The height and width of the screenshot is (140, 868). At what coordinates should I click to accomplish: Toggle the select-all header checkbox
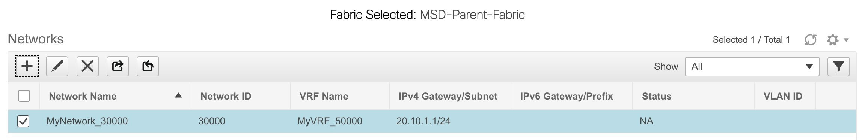point(24,96)
